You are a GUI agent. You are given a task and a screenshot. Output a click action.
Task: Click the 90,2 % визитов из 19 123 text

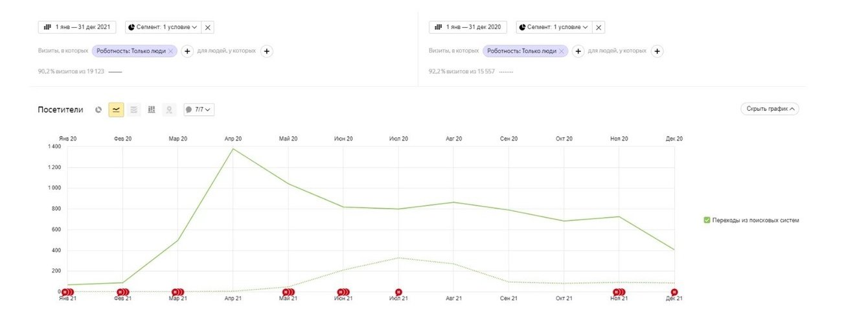71,71
